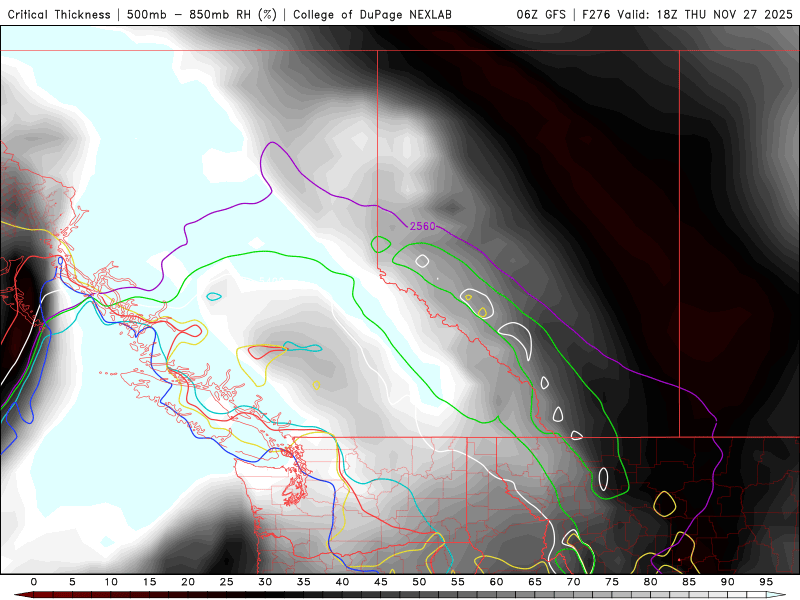Click the "10" colorbar tick label
The height and width of the screenshot is (600, 800).
(111, 582)
